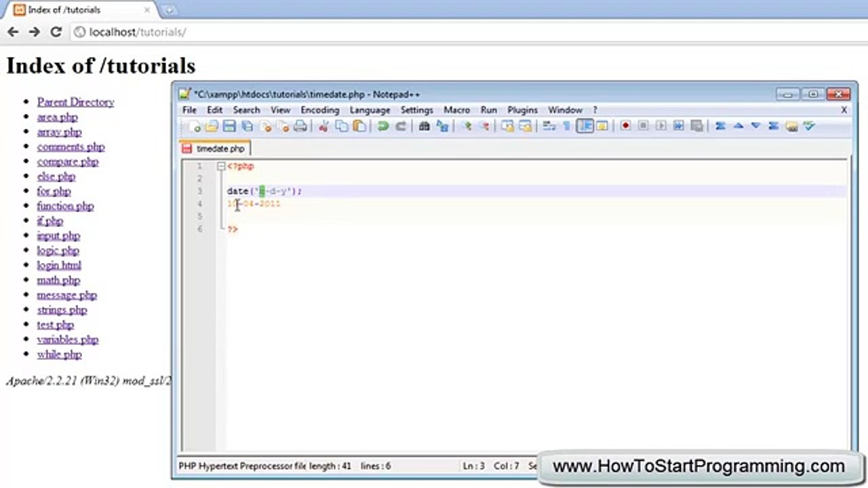
Task: Click the Close All toolbar icon
Action: click(x=283, y=126)
